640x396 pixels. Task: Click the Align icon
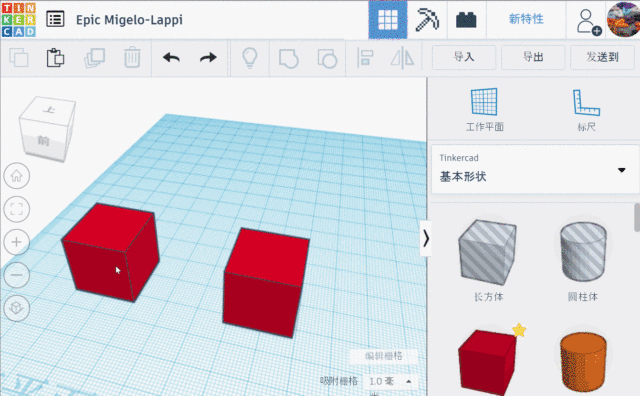365,58
